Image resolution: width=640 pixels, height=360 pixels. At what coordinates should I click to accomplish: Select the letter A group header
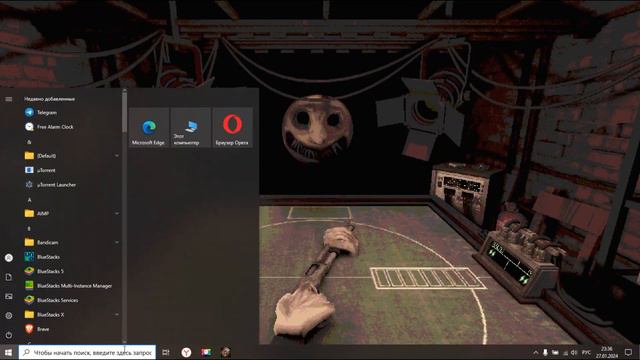tap(29, 200)
